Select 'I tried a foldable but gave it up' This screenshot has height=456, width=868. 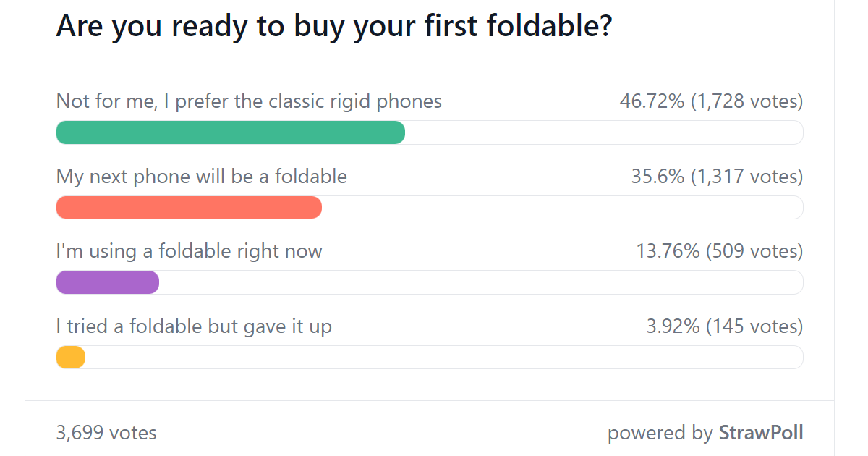pyautogui.click(x=194, y=327)
